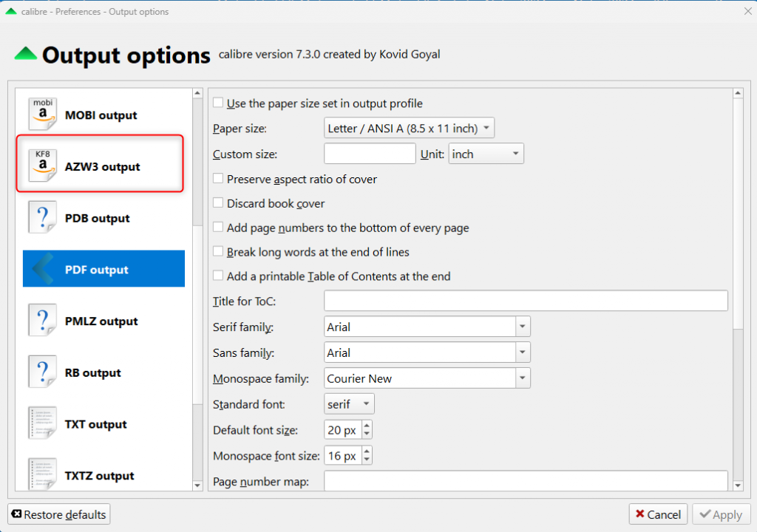This screenshot has height=532, width=757.
Task: Click the Restore defaults button
Action: point(59,514)
